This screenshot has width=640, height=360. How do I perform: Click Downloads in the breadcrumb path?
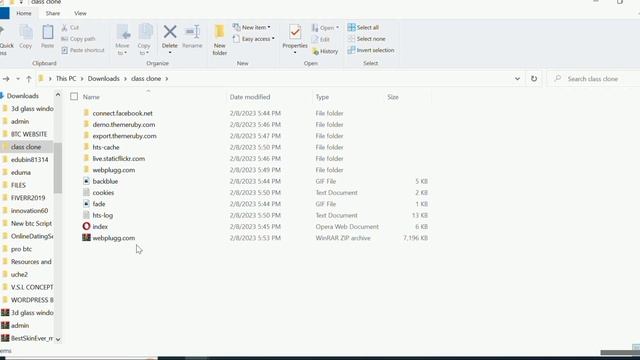[x=104, y=78]
